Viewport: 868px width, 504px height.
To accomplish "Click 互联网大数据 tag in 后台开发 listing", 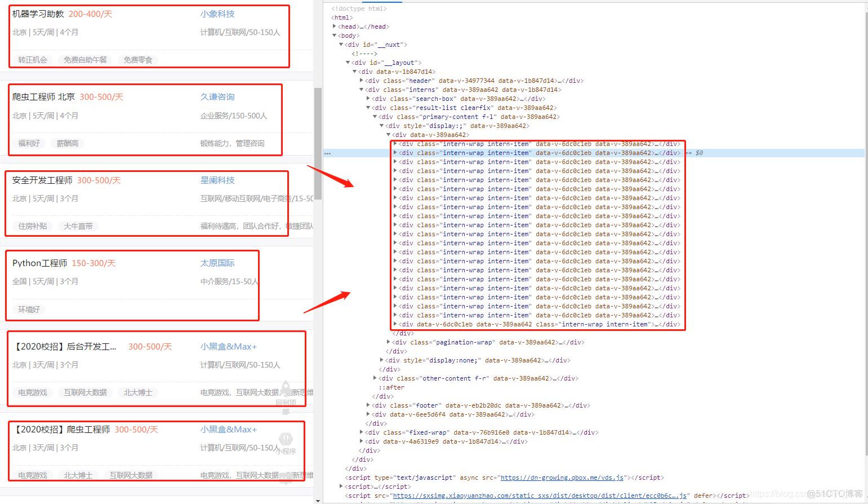I will 85,392.
